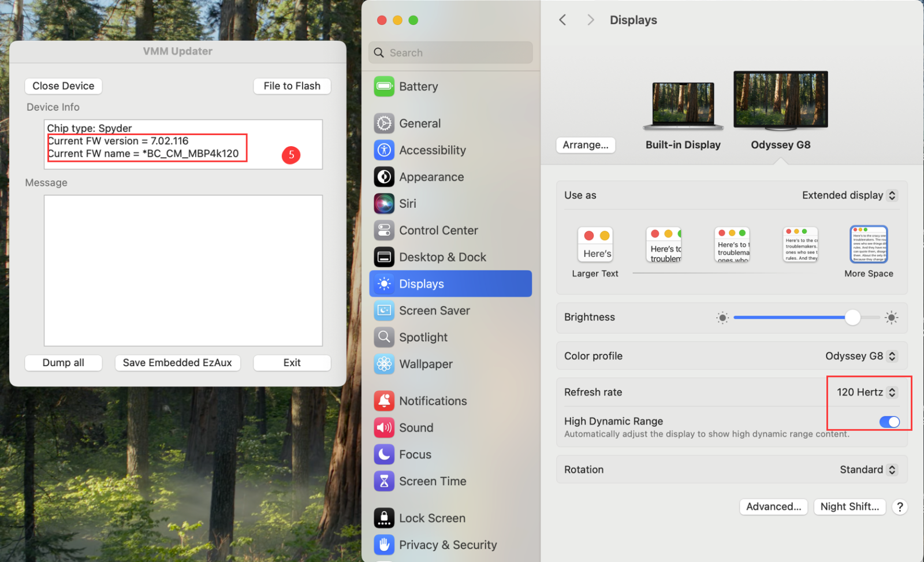Click the dim brightness sun icon

(722, 318)
